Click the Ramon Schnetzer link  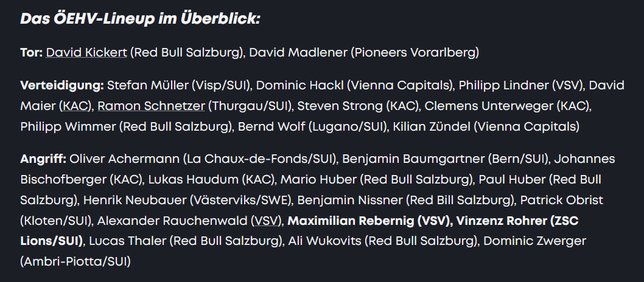coord(151,106)
